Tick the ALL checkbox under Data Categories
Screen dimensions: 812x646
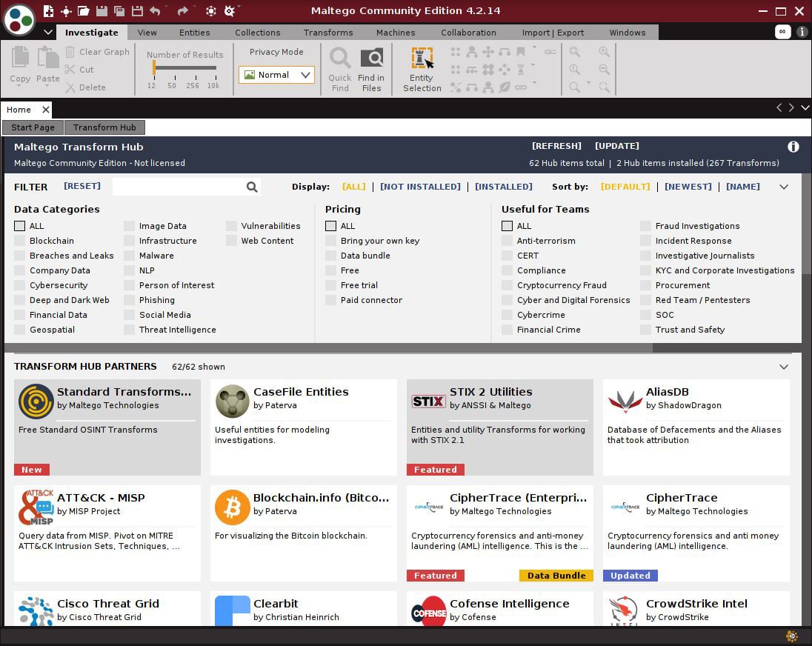click(x=20, y=226)
